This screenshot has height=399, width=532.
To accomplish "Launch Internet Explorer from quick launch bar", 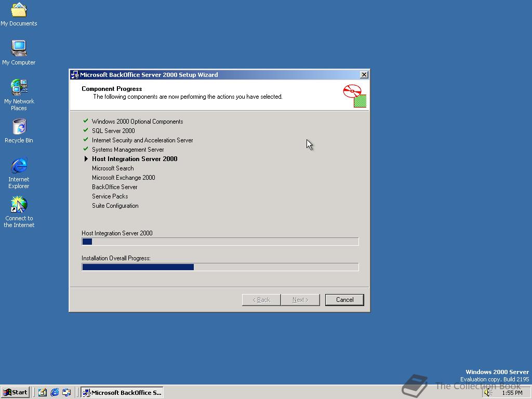I will click(x=54, y=392).
